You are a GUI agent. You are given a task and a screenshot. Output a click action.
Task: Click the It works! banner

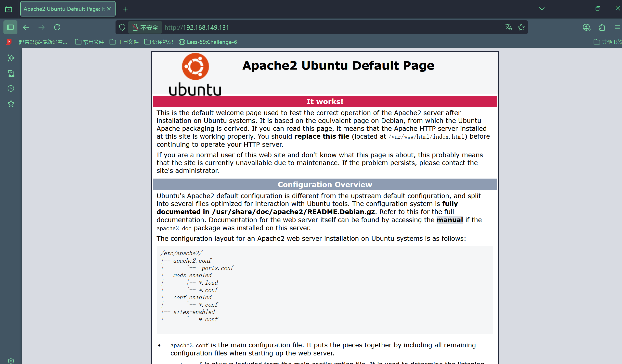[x=325, y=102]
